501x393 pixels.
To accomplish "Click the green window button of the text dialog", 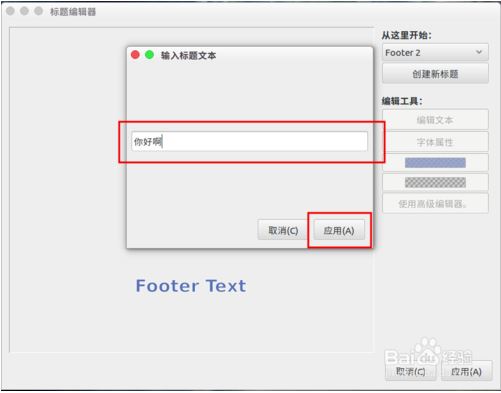I will pyautogui.click(x=149, y=55).
